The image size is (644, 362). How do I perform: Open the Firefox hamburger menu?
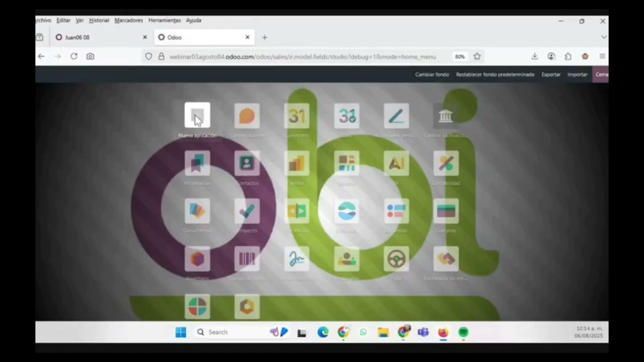(602, 56)
